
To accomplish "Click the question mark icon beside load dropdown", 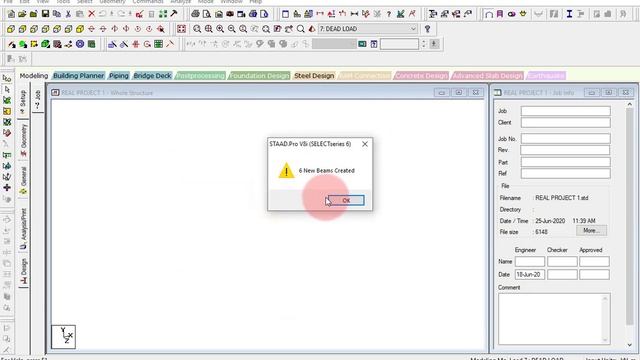I will (427, 29).
